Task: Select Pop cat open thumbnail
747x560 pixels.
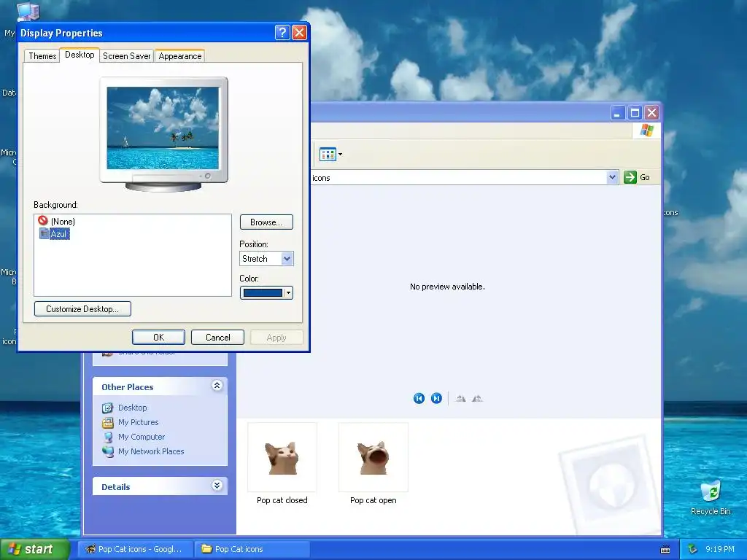Action: pyautogui.click(x=373, y=457)
